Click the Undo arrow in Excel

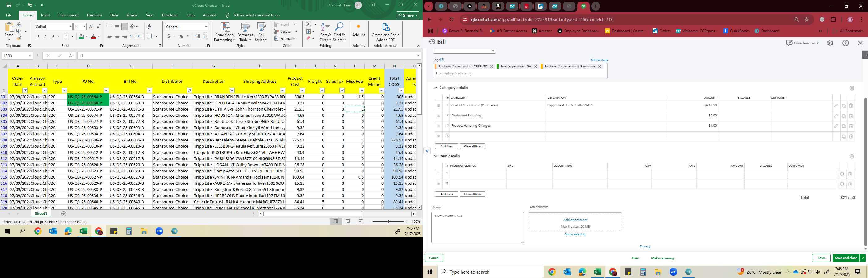(x=30, y=5)
